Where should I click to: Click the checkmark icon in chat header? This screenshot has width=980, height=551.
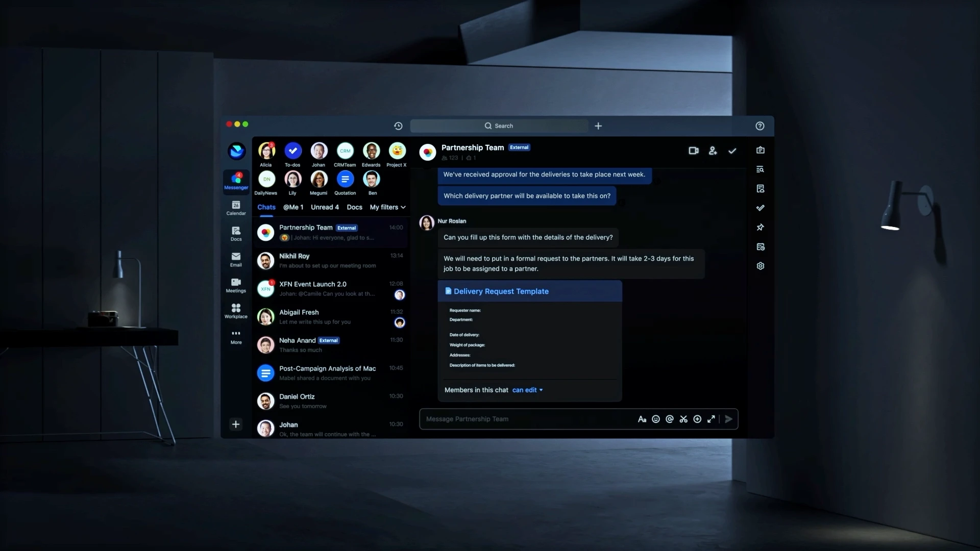(732, 151)
